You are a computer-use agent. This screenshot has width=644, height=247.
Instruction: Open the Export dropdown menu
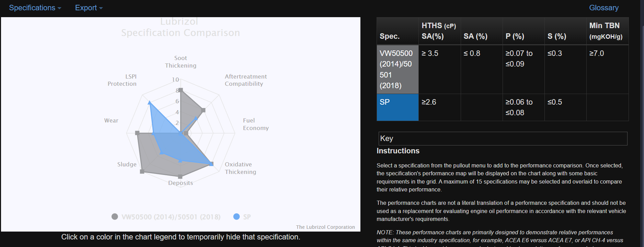pos(89,8)
